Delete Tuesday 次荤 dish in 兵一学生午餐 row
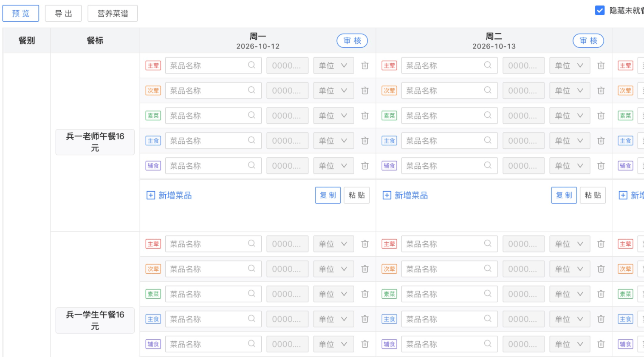 pyautogui.click(x=601, y=269)
